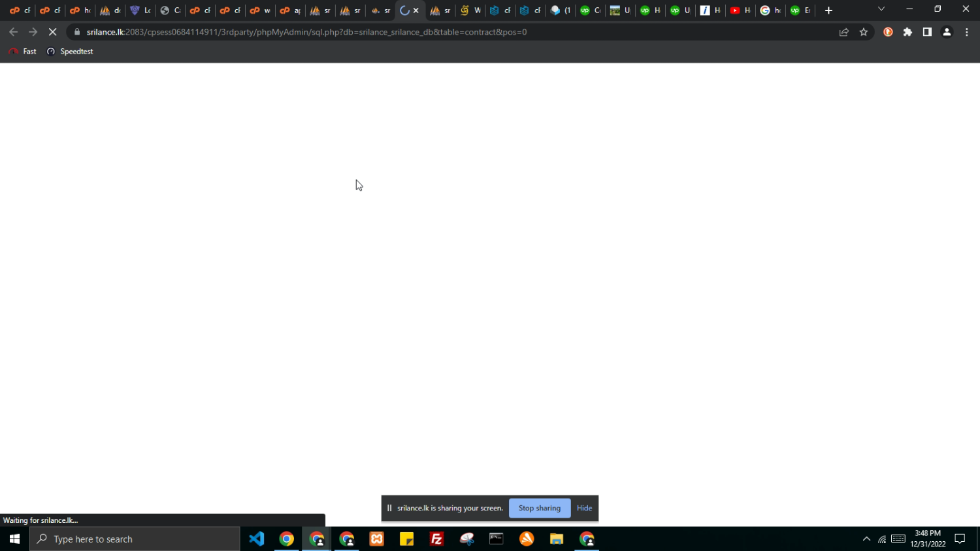Open the Fast bookmark
This screenshot has width=980, height=551.
[23, 52]
